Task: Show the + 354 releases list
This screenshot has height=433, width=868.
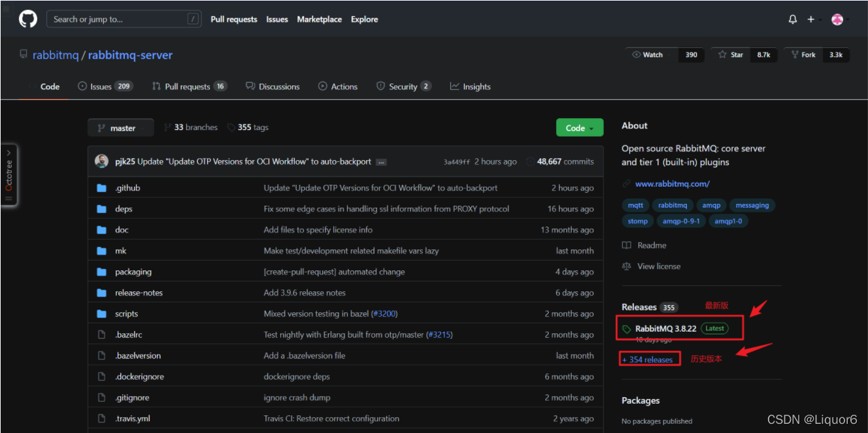Action: coord(647,359)
